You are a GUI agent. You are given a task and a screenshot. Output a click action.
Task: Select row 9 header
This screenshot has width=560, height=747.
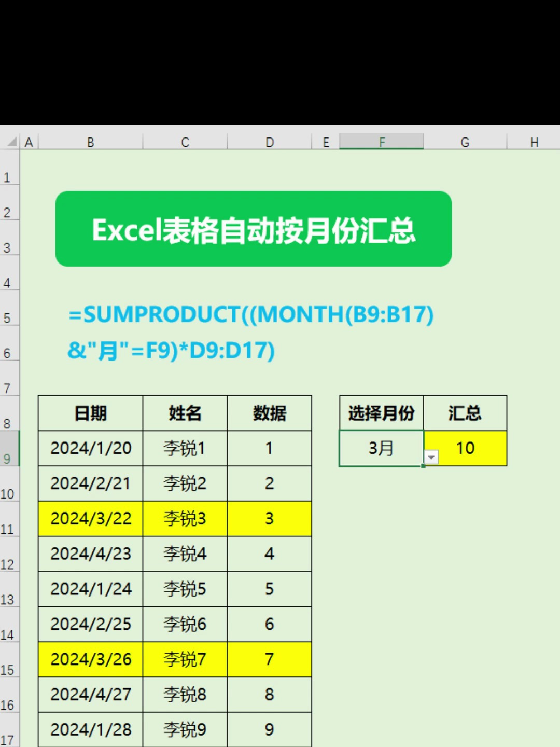pos(9,449)
